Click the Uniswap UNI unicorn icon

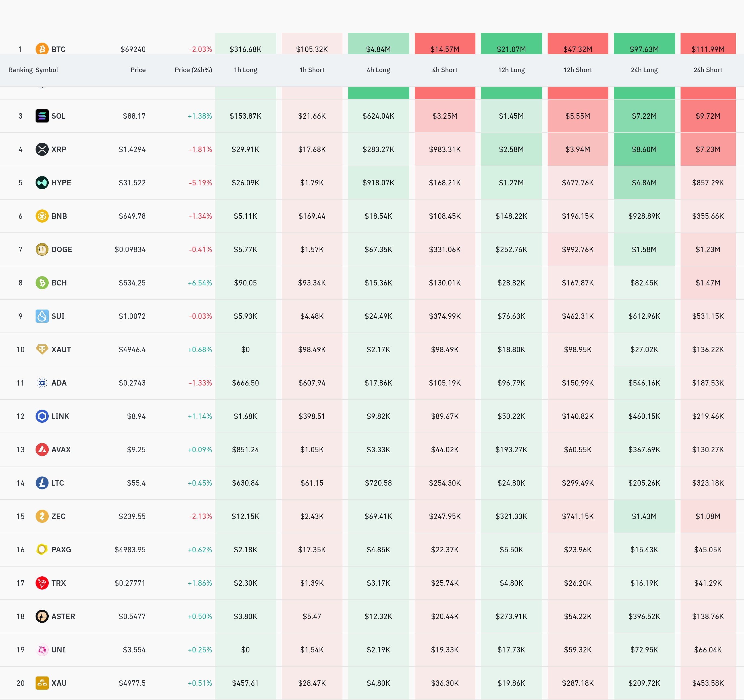point(42,650)
